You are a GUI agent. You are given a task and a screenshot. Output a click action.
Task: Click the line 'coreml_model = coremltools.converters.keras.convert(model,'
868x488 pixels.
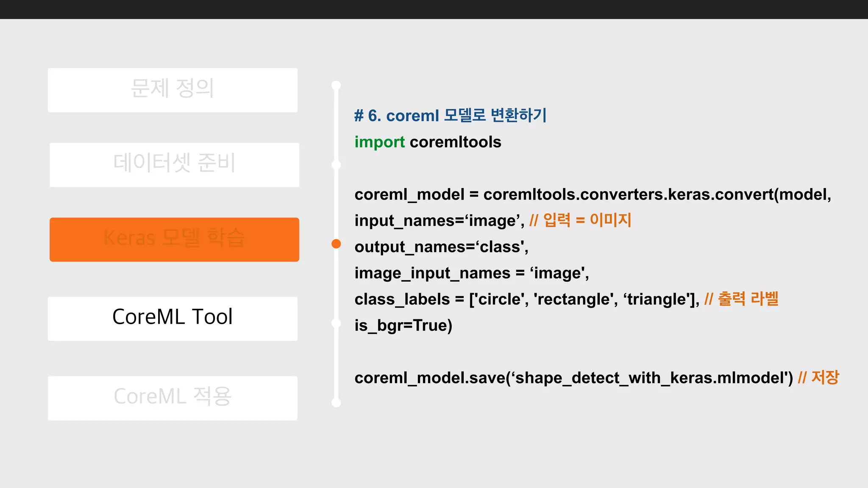click(x=593, y=194)
